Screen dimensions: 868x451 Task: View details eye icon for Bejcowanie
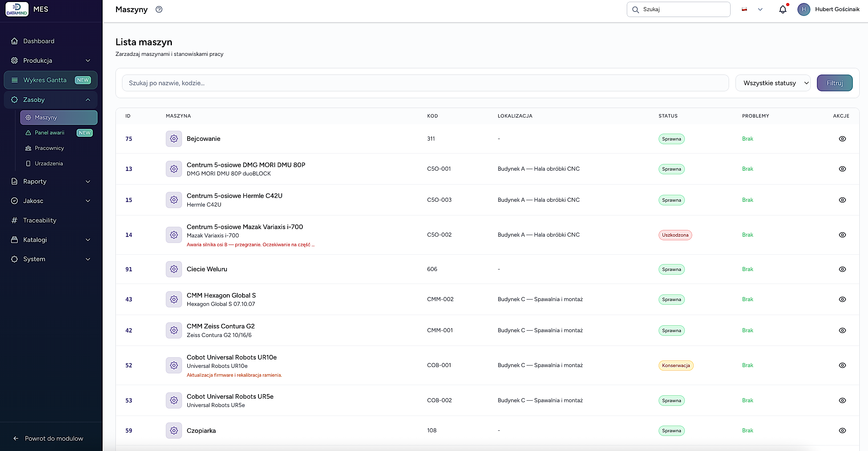(842, 139)
